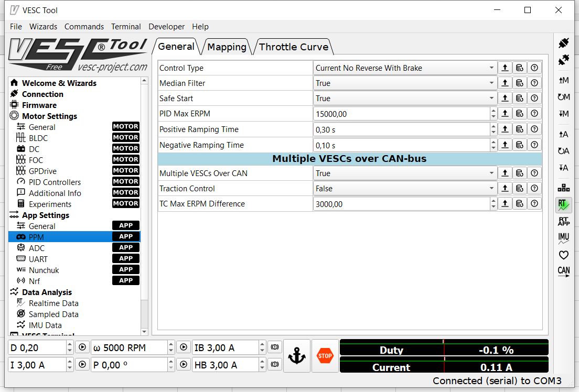Click help icon for Control Type

(534, 68)
